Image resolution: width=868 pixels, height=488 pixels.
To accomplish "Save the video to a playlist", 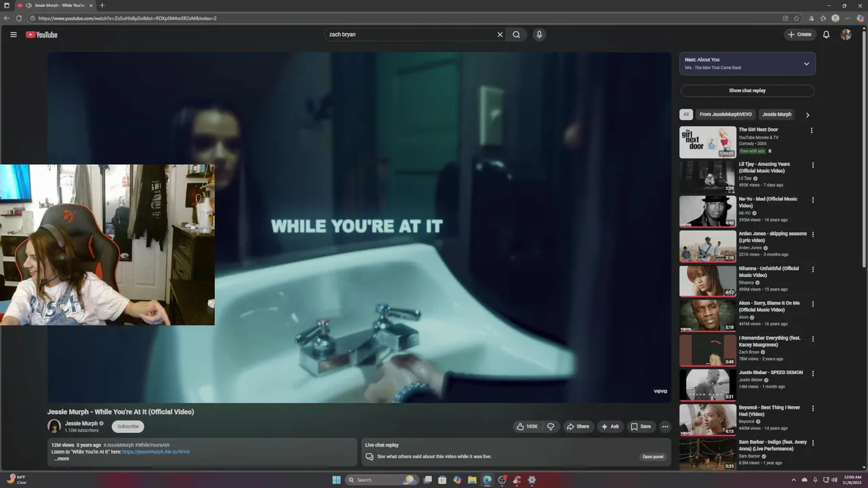I will coord(641,426).
